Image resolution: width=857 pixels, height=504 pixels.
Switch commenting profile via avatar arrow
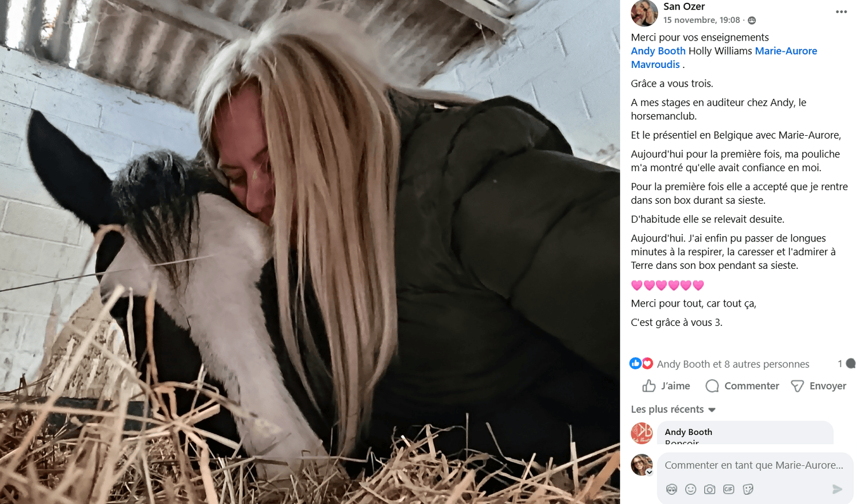point(649,472)
